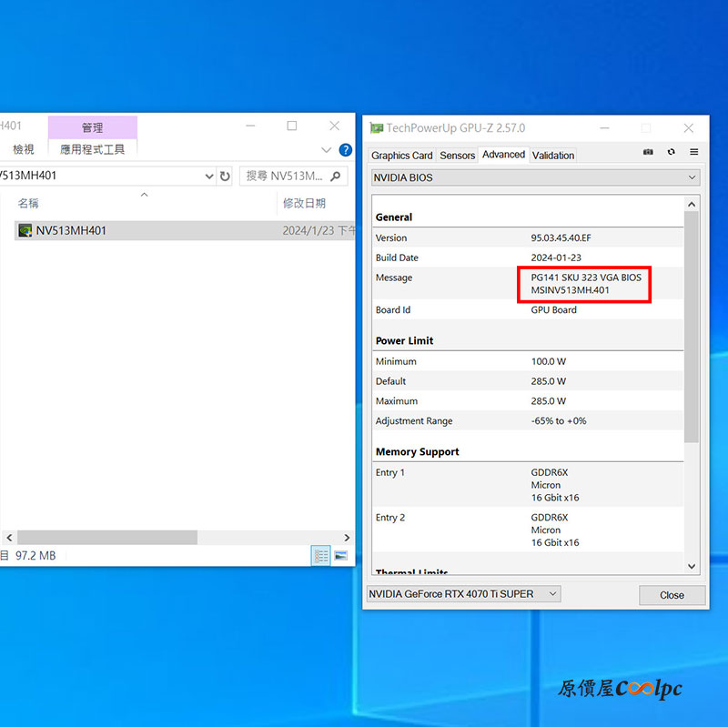The height and width of the screenshot is (727, 728).
Task: Click the 97.2 MB status bar text
Action: [x=35, y=556]
